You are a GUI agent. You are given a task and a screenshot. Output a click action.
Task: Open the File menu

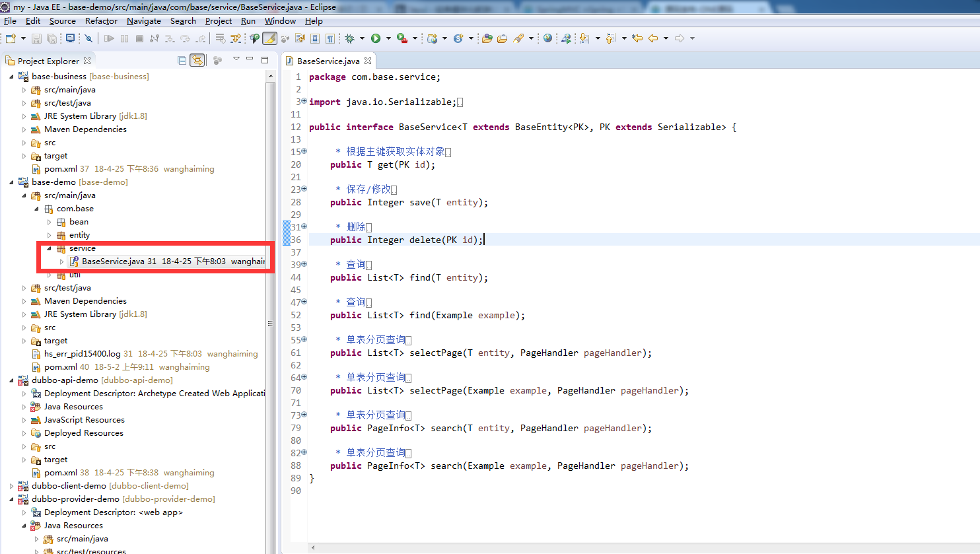10,21
